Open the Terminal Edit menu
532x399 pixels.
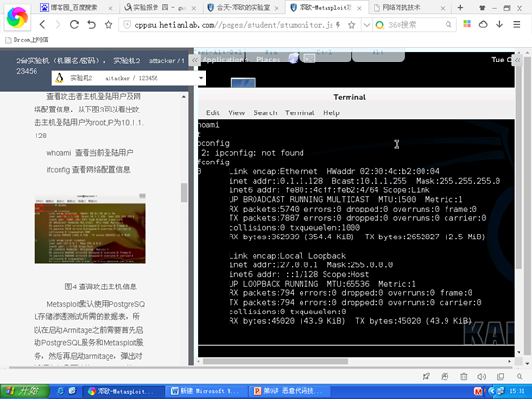[x=213, y=112]
